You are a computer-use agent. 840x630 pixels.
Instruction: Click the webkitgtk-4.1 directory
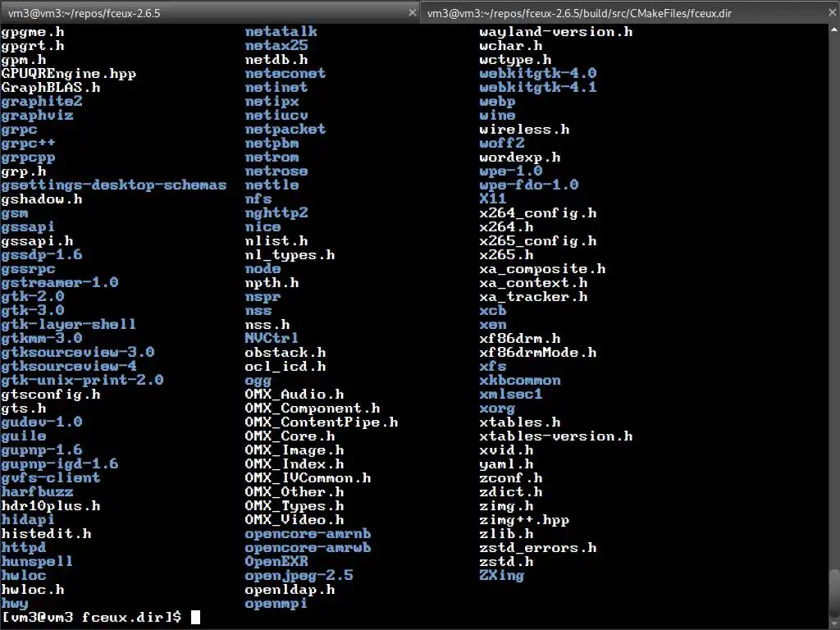[538, 87]
